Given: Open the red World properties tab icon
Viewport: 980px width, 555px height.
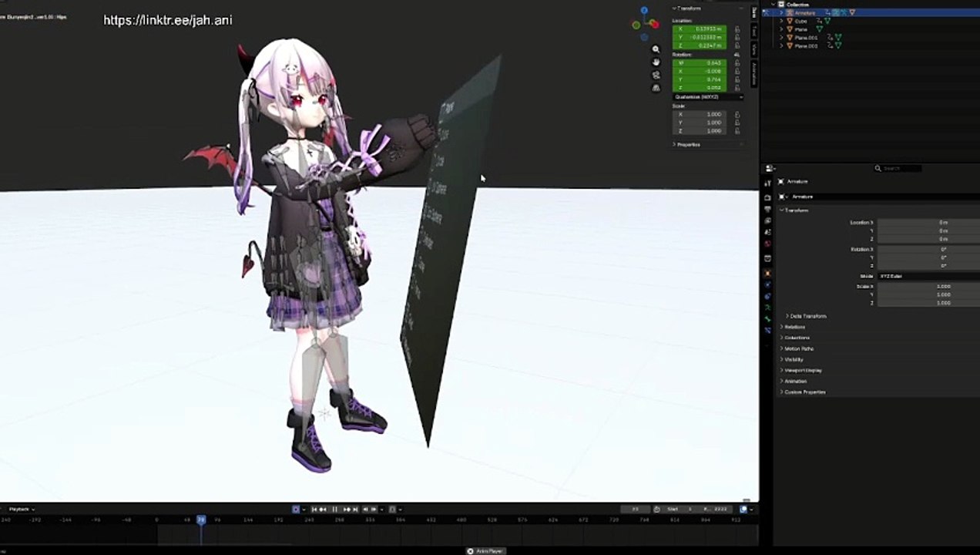Looking at the screenshot, I should tap(767, 244).
